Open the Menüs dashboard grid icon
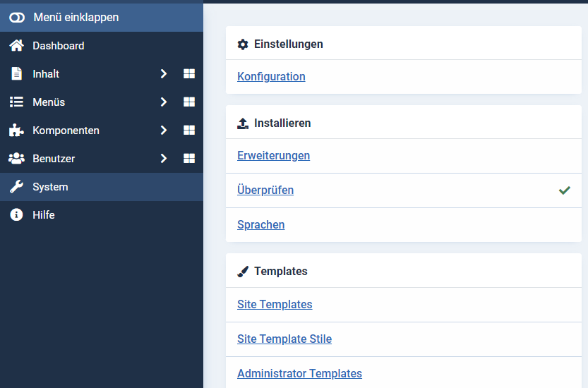The width and height of the screenshot is (588, 388). pyautogui.click(x=188, y=102)
